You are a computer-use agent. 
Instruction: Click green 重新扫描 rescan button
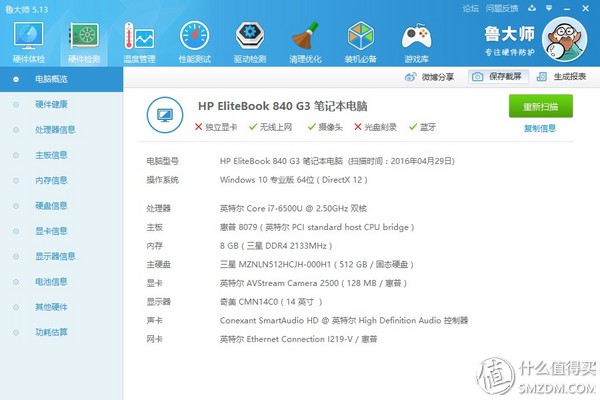(x=541, y=106)
